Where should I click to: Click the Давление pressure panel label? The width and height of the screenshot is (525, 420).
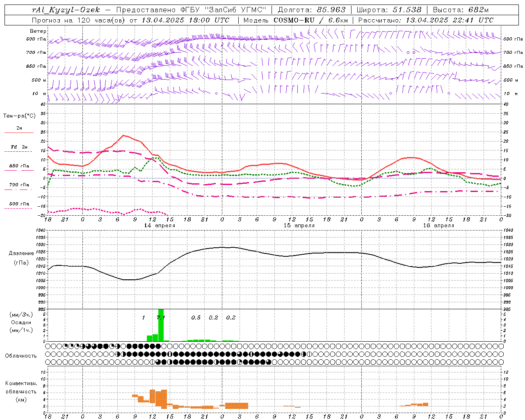(21, 253)
